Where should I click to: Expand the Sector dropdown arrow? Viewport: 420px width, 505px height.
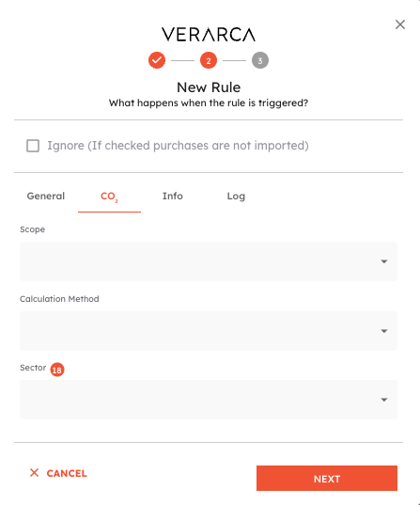[384, 400]
